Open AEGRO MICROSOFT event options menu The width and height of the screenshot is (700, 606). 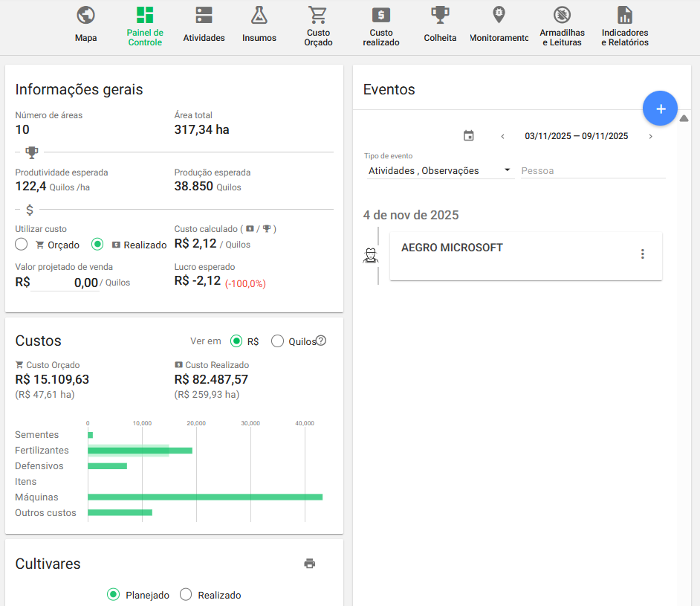point(643,254)
